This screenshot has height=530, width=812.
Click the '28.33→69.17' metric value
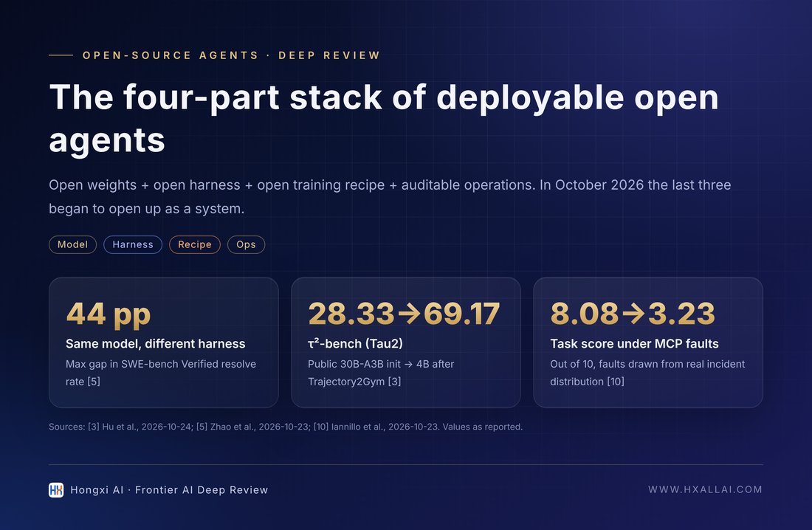coord(404,314)
